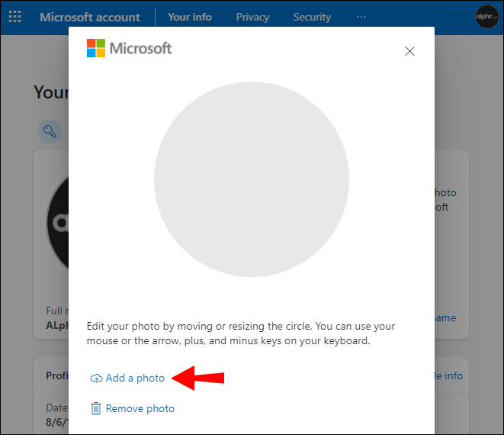
Task: Click the key icon behind the dialog
Action: (50, 131)
